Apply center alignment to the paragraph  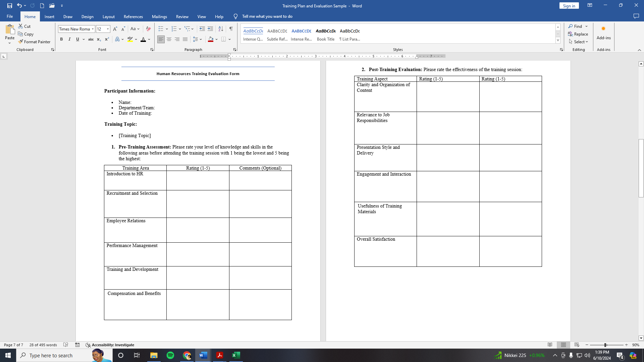(x=169, y=40)
